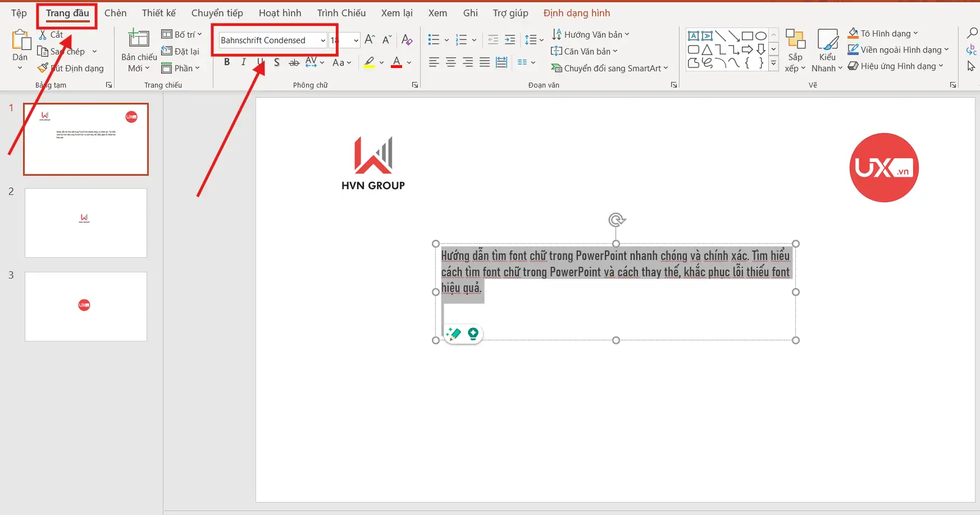This screenshot has width=980, height=515.
Task: Click the Đặt lại button
Action: 181,51
